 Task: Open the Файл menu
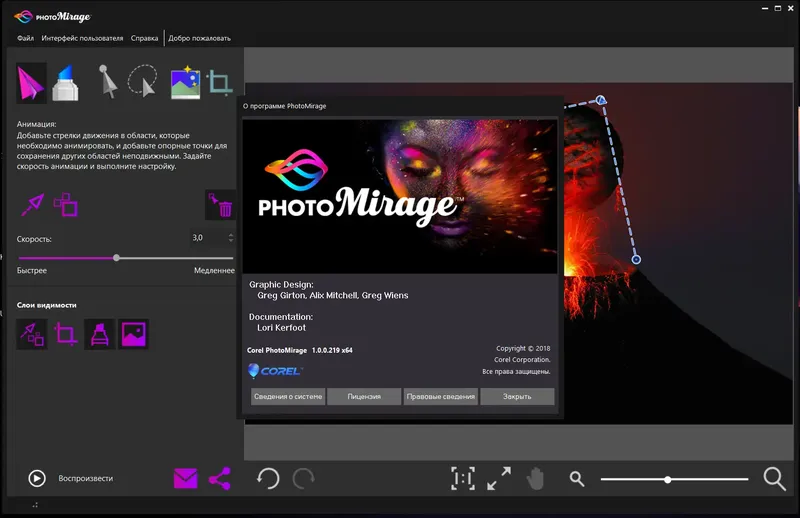[x=26, y=38]
